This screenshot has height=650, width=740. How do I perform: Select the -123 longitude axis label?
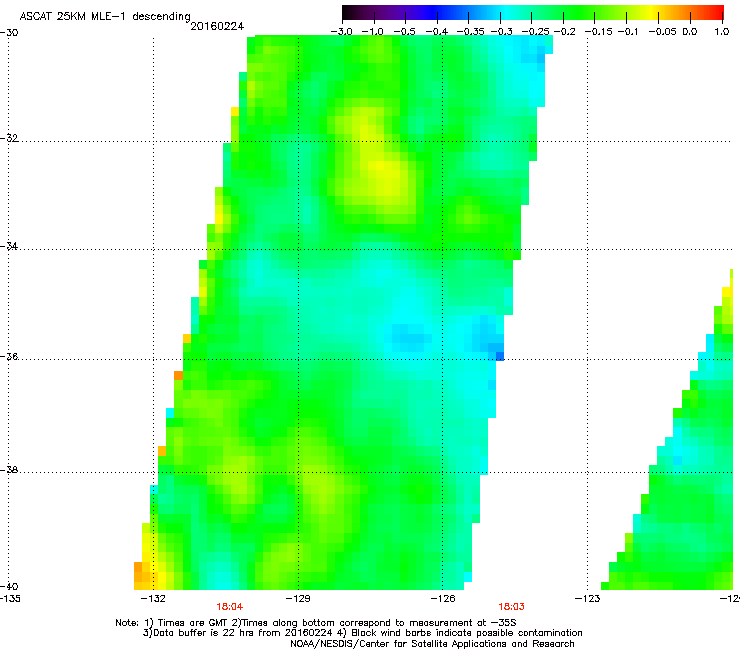point(588,599)
